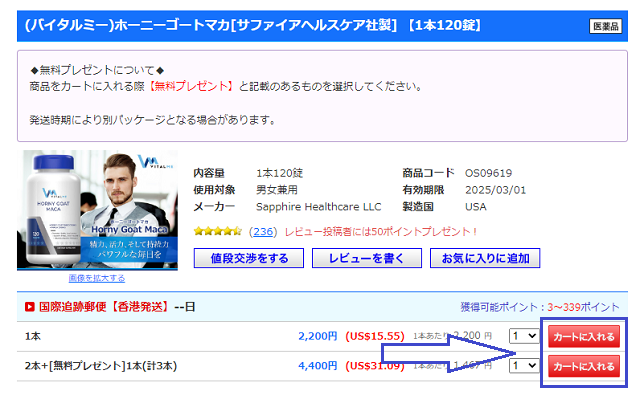
Task: Open the 236 reviews link
Action: coord(263,232)
